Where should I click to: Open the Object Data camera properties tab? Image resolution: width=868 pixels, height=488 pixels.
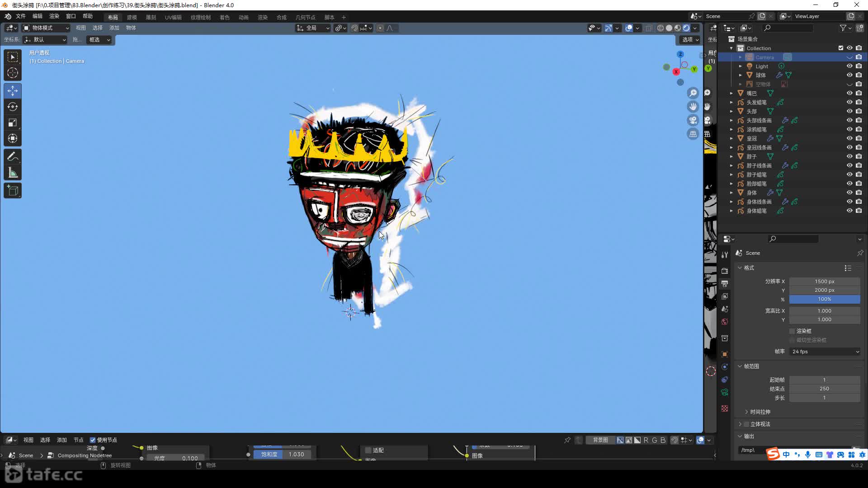tap(725, 392)
